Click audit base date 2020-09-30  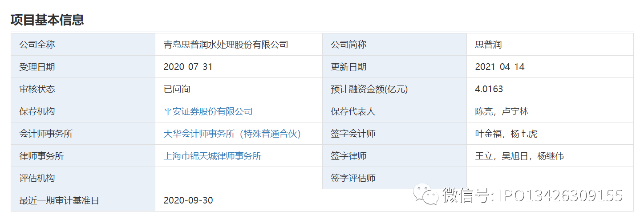(x=188, y=200)
